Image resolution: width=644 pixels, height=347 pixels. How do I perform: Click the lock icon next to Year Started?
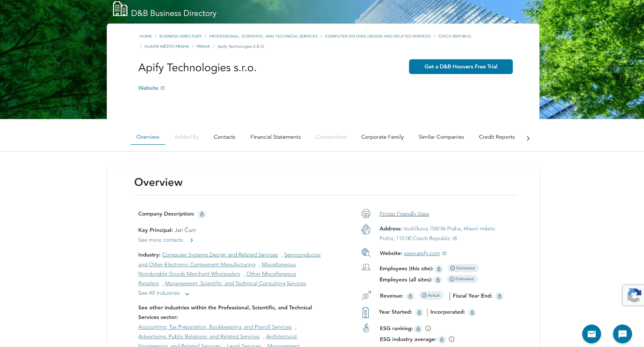click(419, 312)
